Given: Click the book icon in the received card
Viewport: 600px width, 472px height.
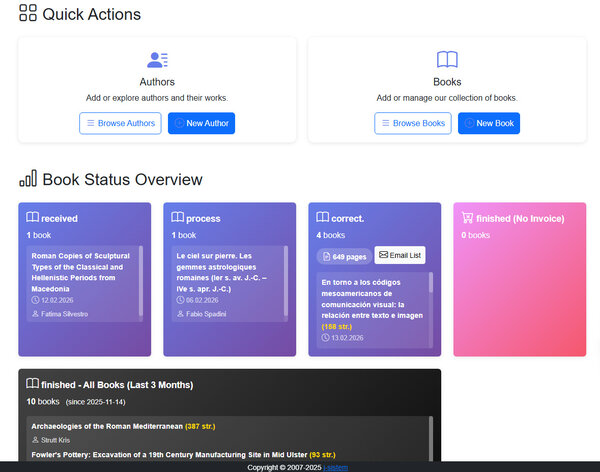Looking at the screenshot, I should [32, 218].
